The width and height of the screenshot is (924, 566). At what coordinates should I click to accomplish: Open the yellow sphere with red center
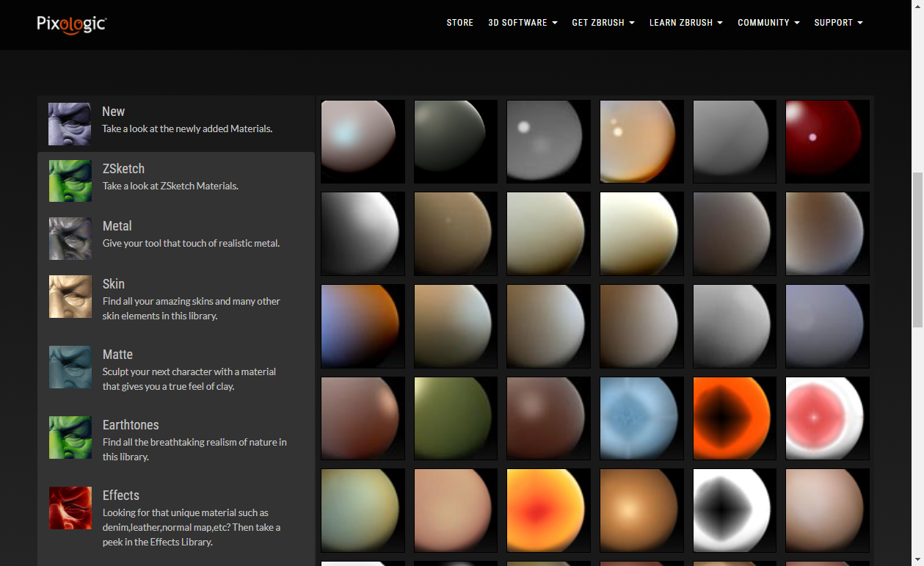(x=548, y=510)
